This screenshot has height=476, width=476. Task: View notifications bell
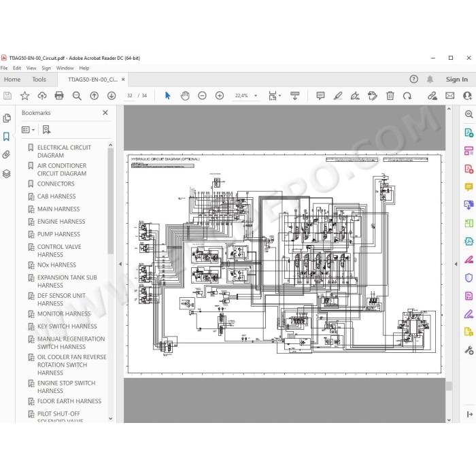[430, 80]
